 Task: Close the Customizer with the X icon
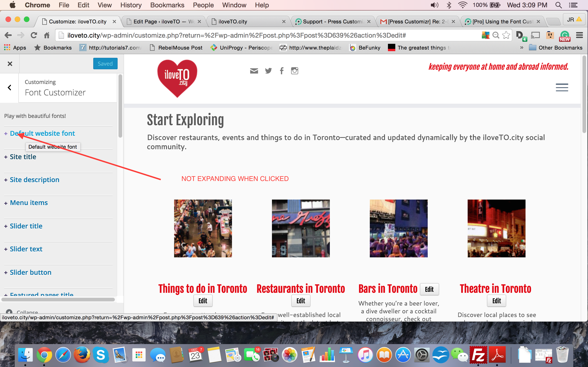click(10, 64)
